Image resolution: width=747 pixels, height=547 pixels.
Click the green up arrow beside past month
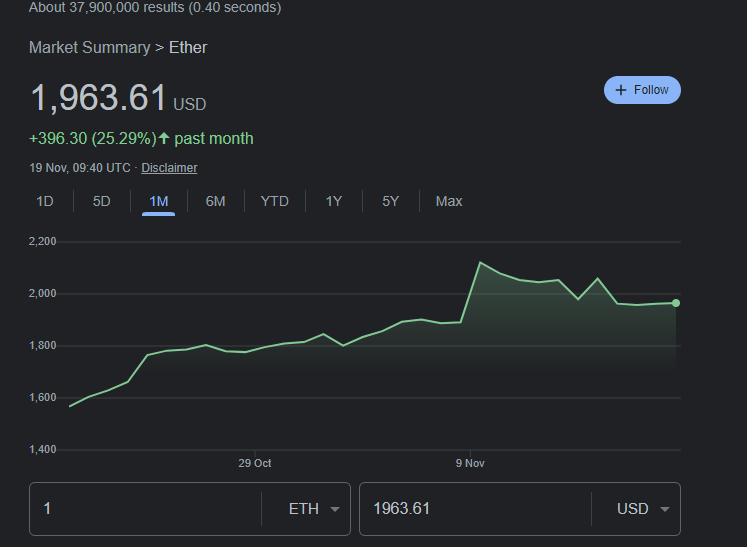point(164,138)
